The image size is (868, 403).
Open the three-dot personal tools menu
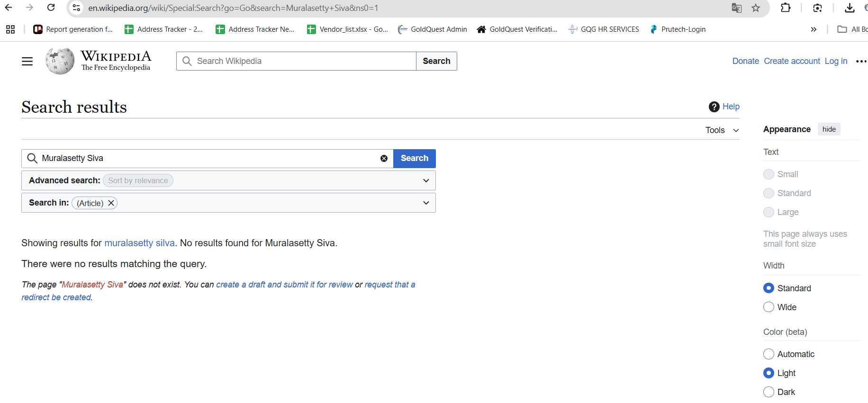[x=861, y=61]
